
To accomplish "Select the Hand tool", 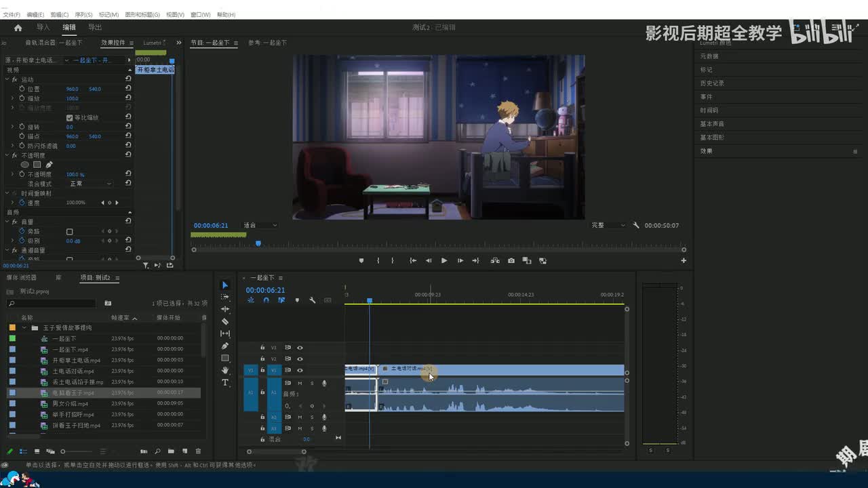I will point(225,370).
